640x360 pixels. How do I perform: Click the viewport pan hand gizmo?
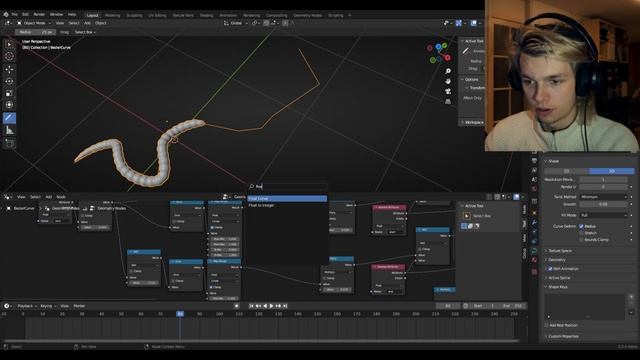point(448,81)
